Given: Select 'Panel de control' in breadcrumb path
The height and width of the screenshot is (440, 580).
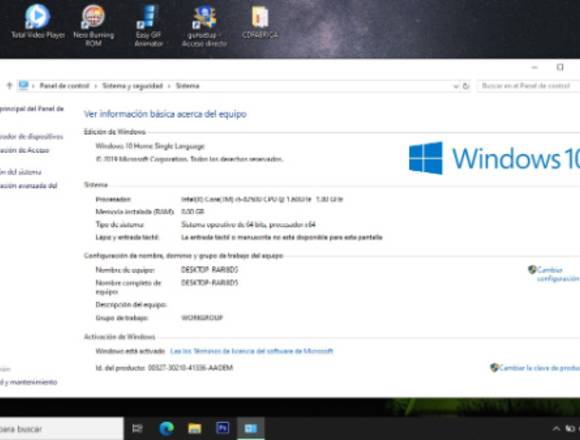Looking at the screenshot, I should coord(64,86).
